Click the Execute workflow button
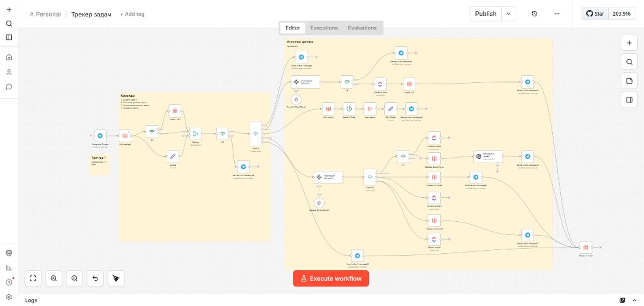 pyautogui.click(x=331, y=278)
